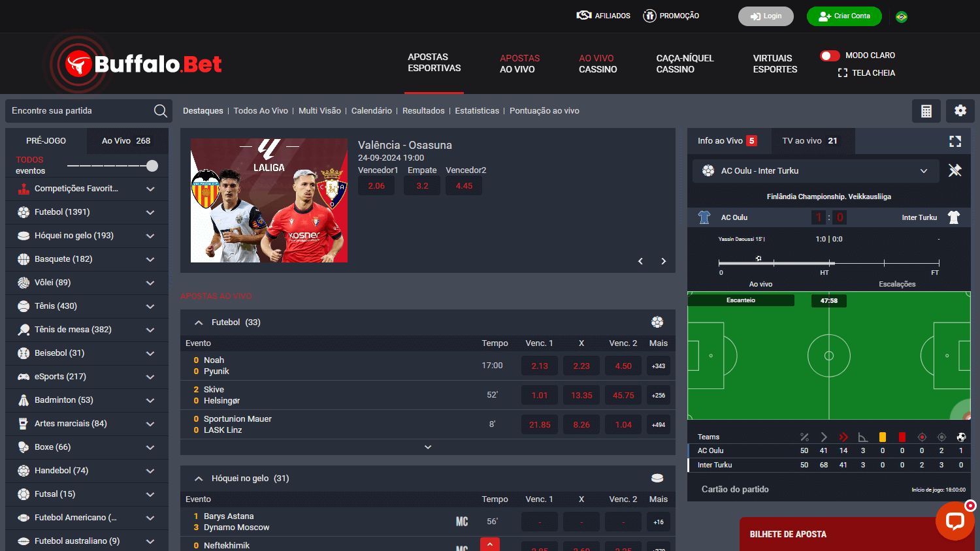Click the red card stats icon

902,437
